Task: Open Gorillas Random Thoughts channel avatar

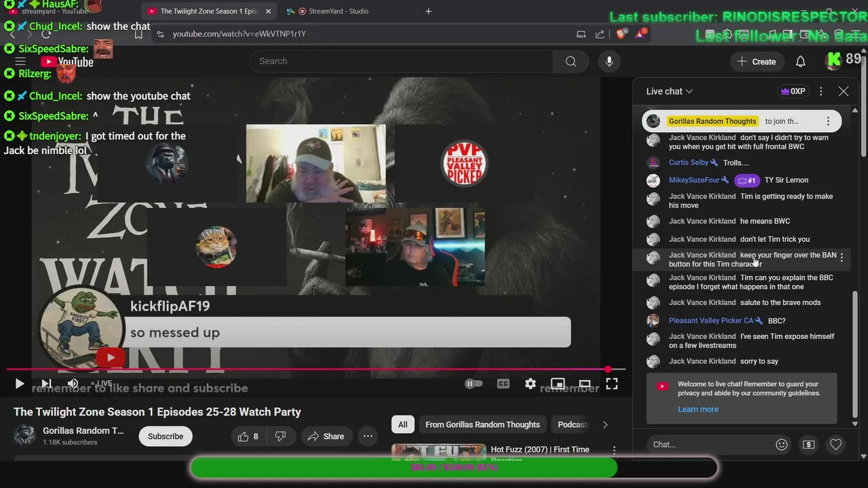Action: click(x=25, y=436)
